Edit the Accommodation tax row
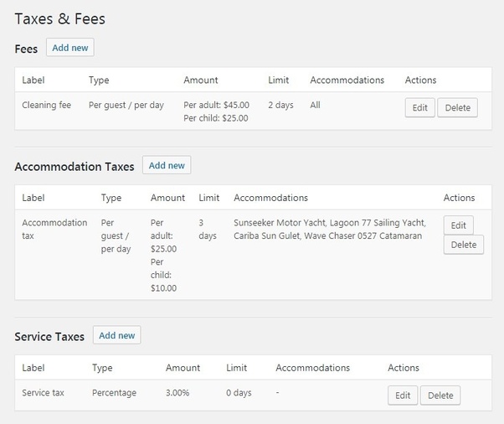The width and height of the screenshot is (504, 424). tap(458, 225)
